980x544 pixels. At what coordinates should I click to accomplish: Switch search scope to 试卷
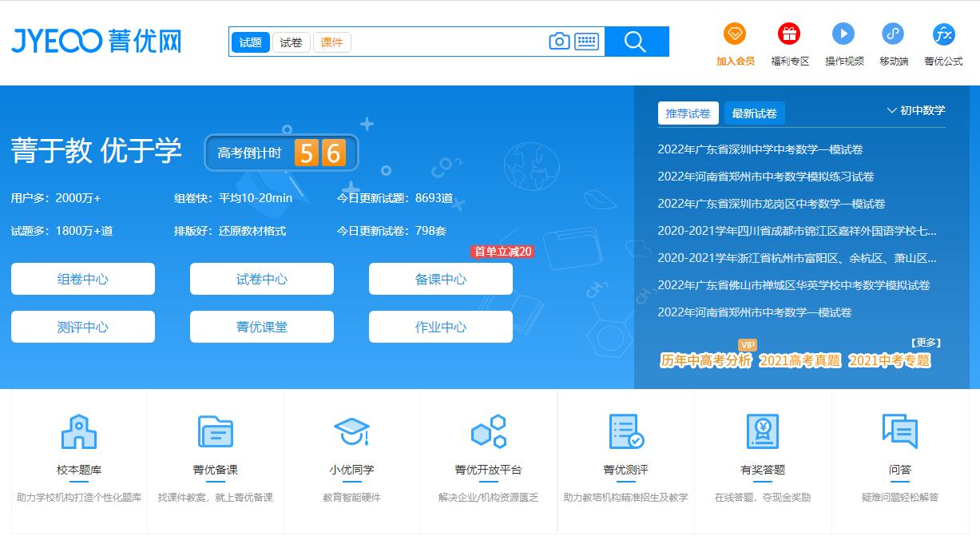291,42
